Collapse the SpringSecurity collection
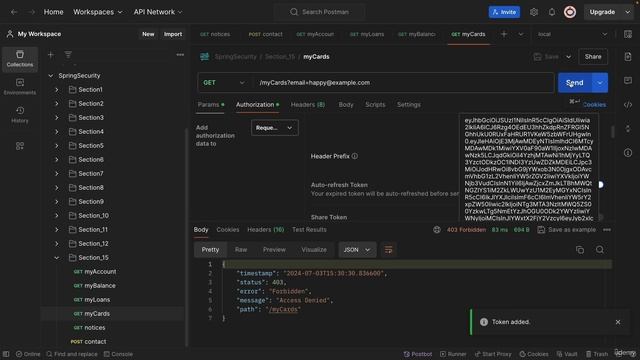The image size is (640, 360). pos(51,76)
